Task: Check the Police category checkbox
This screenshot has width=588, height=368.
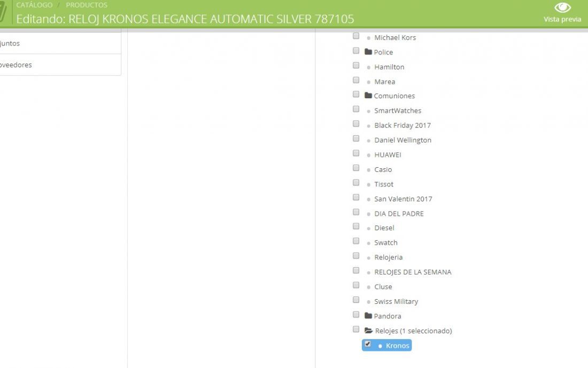Action: pyautogui.click(x=356, y=51)
